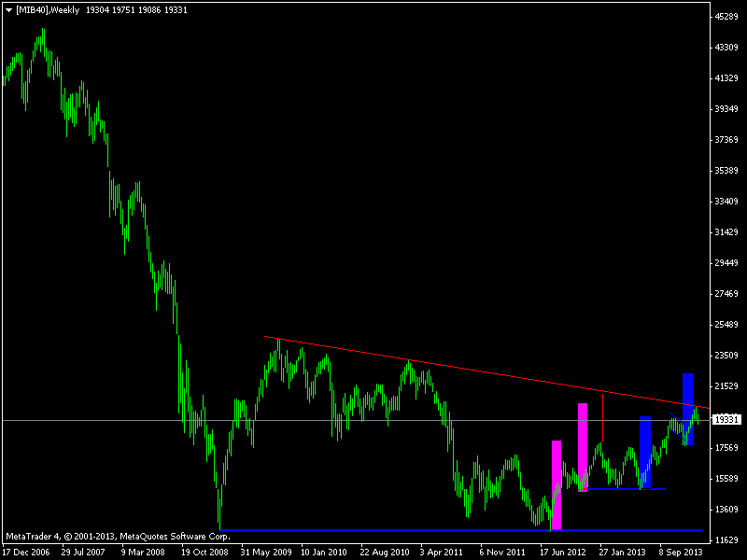Click the chart menu triangle beside [MIB40]
The width and height of the screenshot is (747, 560).
pos(8,8)
